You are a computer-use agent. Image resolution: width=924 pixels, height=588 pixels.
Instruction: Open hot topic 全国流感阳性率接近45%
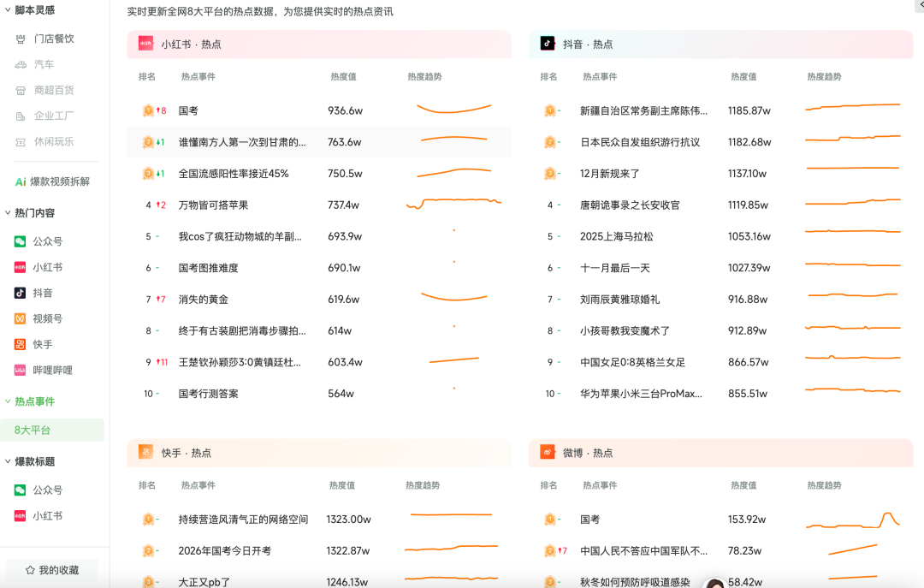(x=234, y=174)
